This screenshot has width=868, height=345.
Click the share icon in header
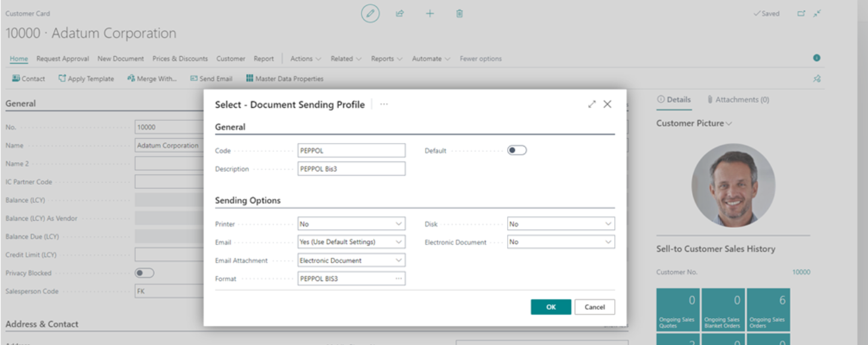tap(400, 13)
